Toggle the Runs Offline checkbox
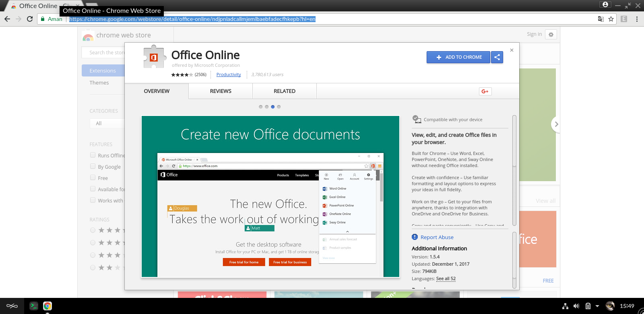This screenshot has width=644, height=314. (x=93, y=155)
